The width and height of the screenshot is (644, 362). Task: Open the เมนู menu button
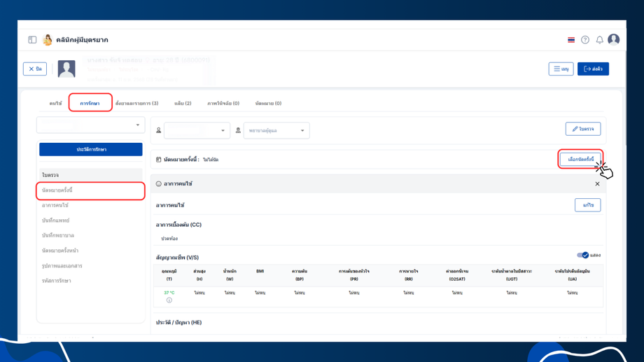coord(561,69)
